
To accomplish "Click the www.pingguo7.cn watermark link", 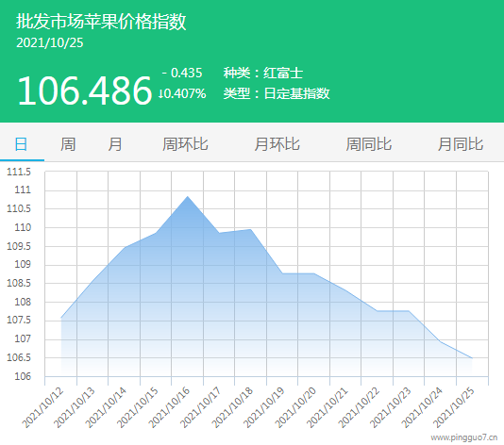I will 463,437.
